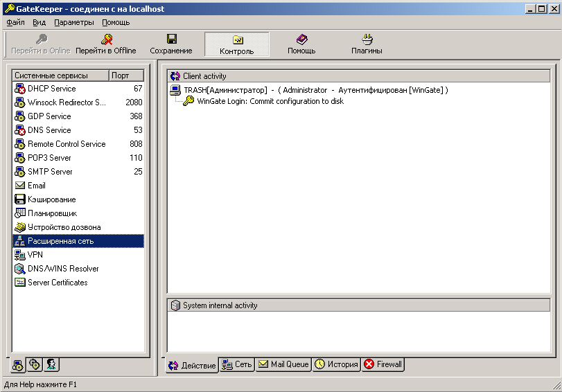Screen dimensions: 562x392
Task: Click the DNS Service icon
Action: 19,130
